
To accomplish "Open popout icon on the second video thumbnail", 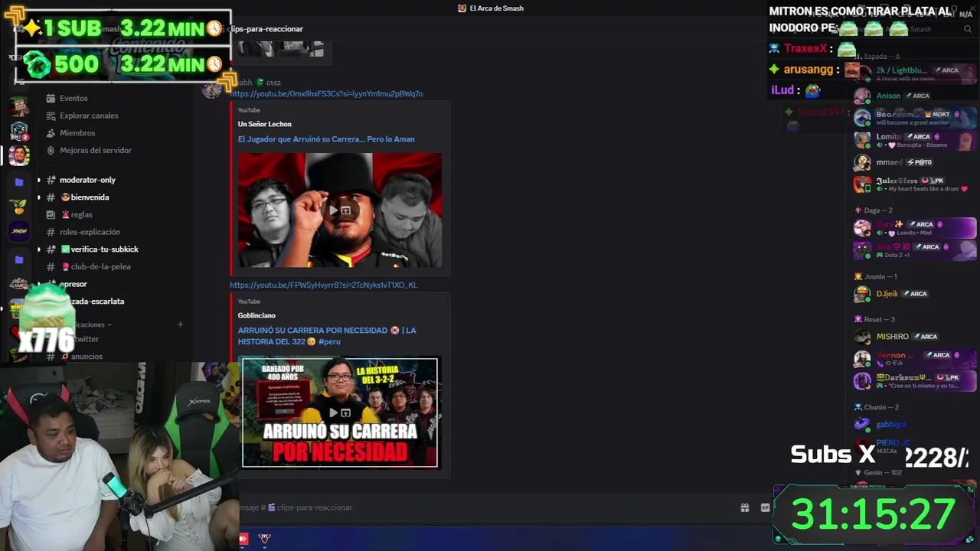I will click(346, 412).
